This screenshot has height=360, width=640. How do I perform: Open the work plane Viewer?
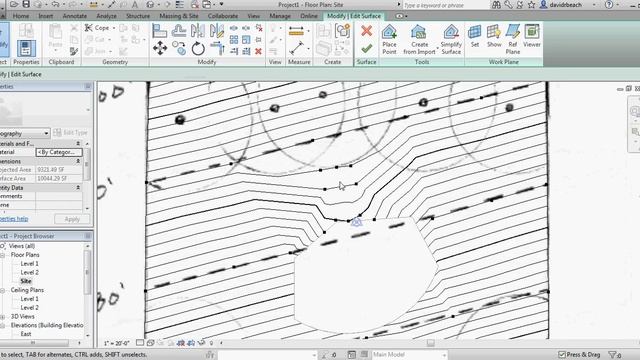click(x=531, y=36)
